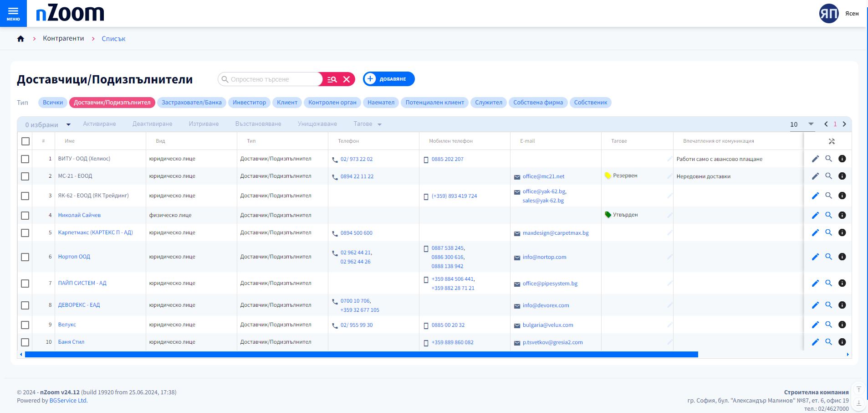Open Нортоп ООД contractor link

[74, 257]
